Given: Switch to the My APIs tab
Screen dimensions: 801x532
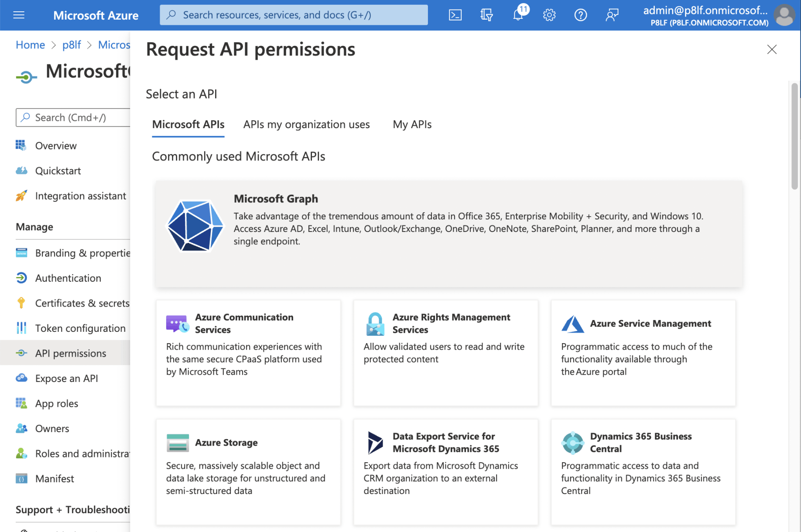Looking at the screenshot, I should [x=412, y=125].
